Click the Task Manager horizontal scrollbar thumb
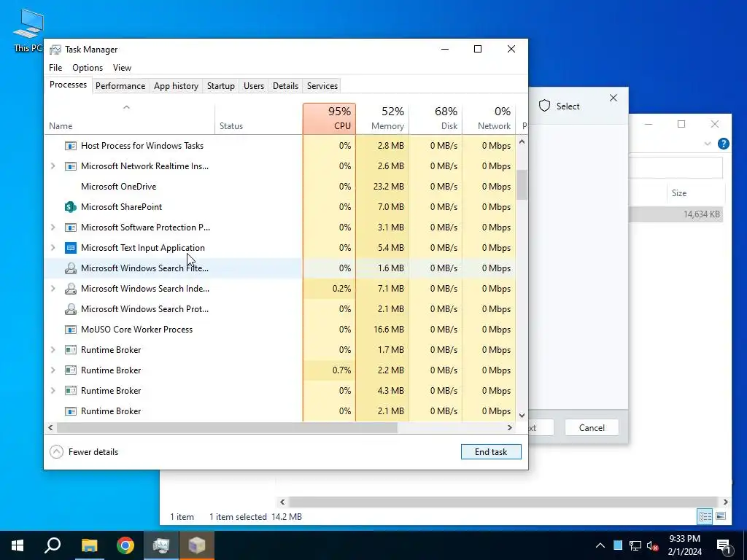 tap(227, 427)
